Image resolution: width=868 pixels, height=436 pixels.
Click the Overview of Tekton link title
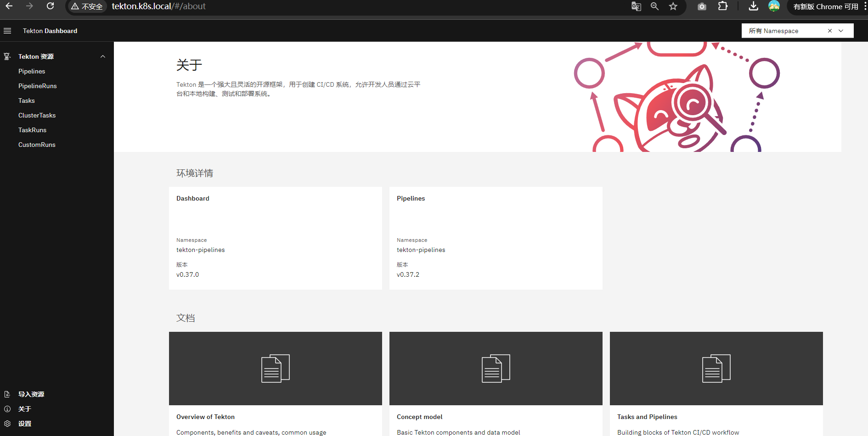pyautogui.click(x=205, y=417)
